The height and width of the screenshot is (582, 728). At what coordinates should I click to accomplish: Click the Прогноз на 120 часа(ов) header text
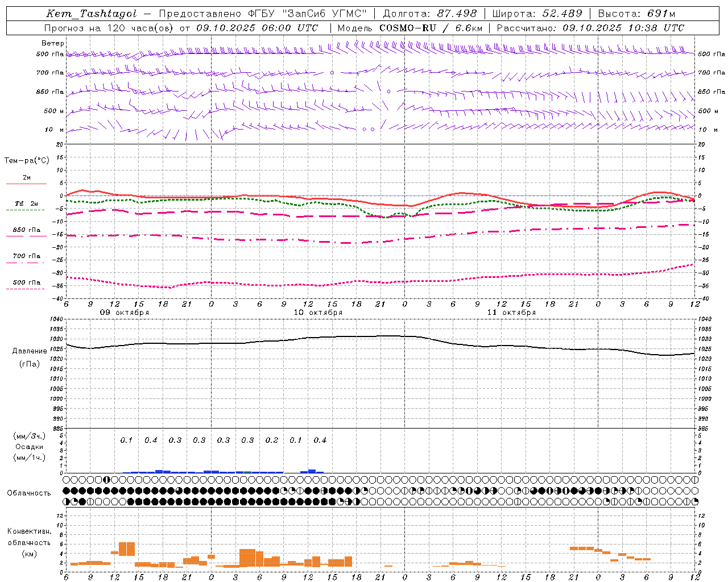pos(110,28)
